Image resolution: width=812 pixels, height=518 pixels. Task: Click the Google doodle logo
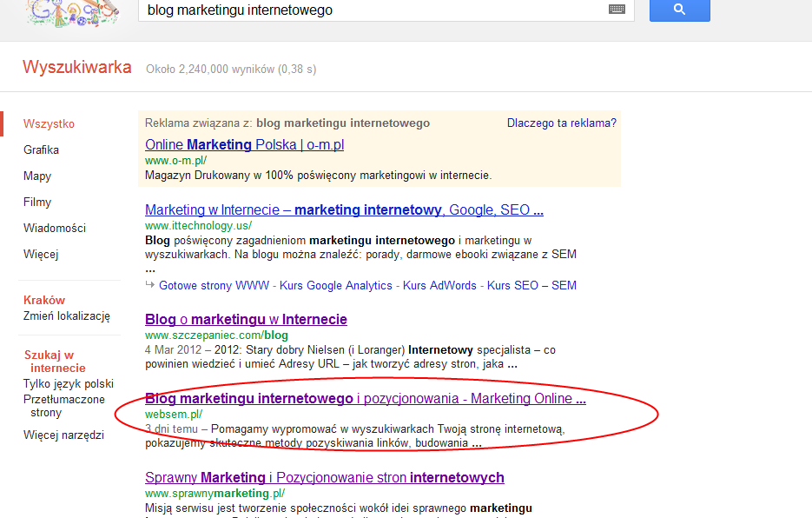click(73, 12)
